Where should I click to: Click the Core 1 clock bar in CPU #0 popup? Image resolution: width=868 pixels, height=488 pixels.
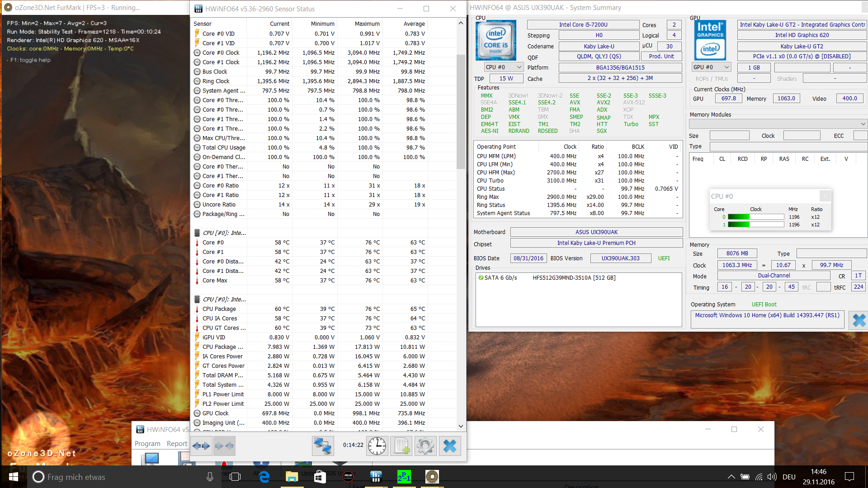pos(756,225)
